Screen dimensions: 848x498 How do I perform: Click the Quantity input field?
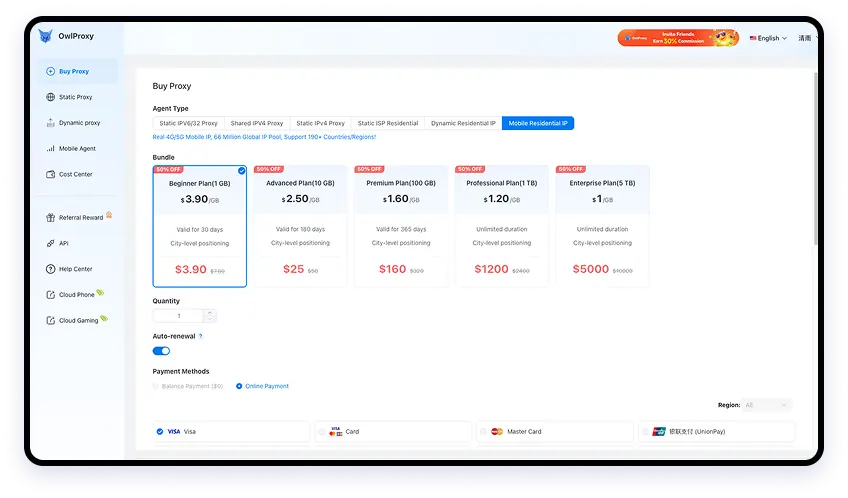[x=180, y=316]
